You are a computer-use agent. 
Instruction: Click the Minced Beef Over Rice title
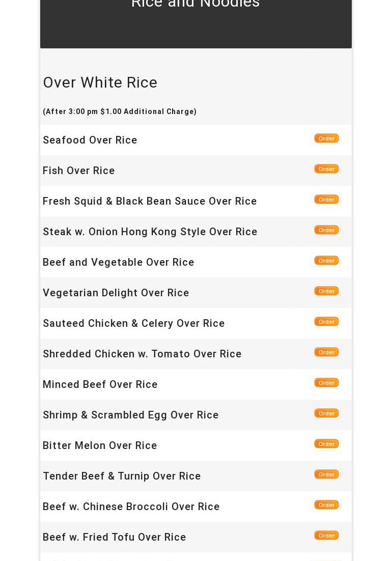click(100, 384)
